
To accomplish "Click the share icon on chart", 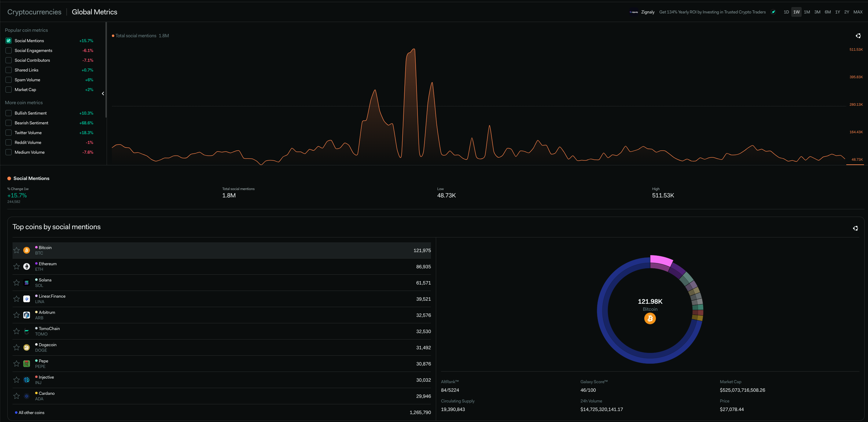I will pyautogui.click(x=858, y=36).
